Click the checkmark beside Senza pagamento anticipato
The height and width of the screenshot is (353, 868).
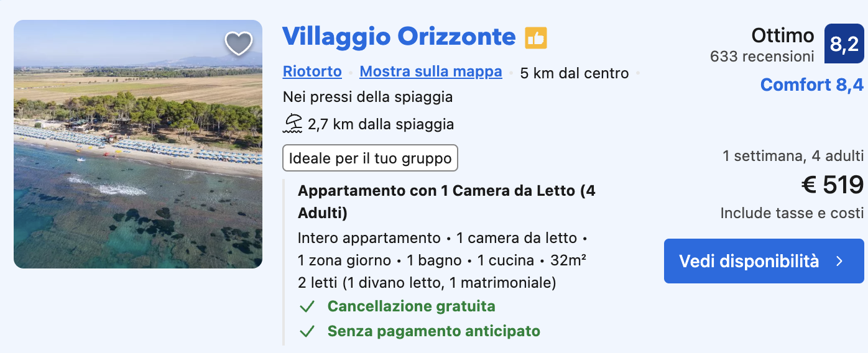point(307,332)
